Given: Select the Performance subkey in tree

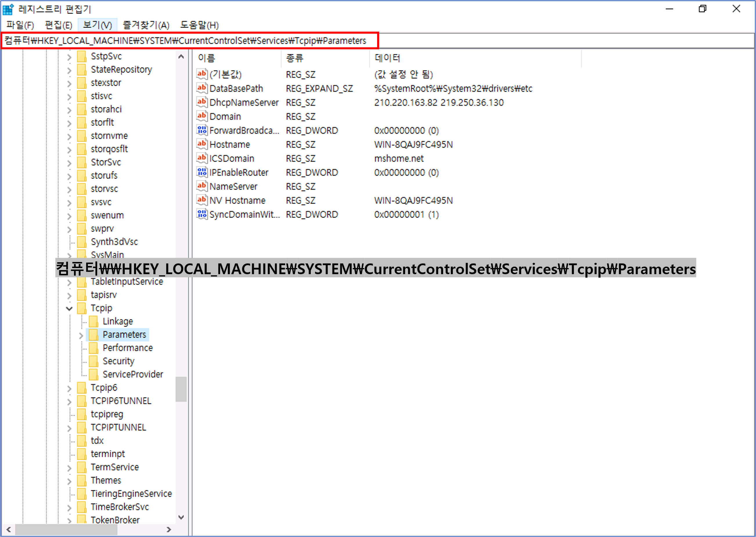Looking at the screenshot, I should pos(128,348).
